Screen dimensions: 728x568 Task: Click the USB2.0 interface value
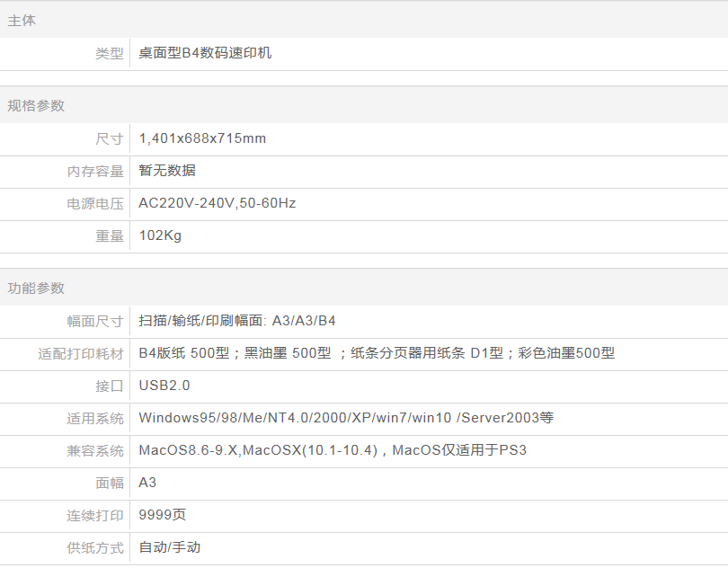coord(164,386)
